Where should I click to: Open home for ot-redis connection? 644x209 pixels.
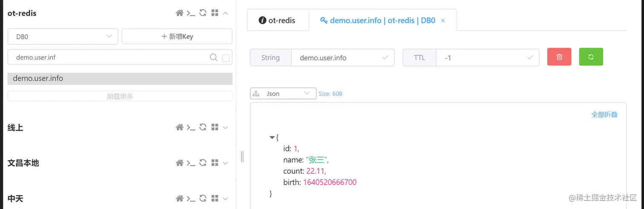[x=179, y=13]
